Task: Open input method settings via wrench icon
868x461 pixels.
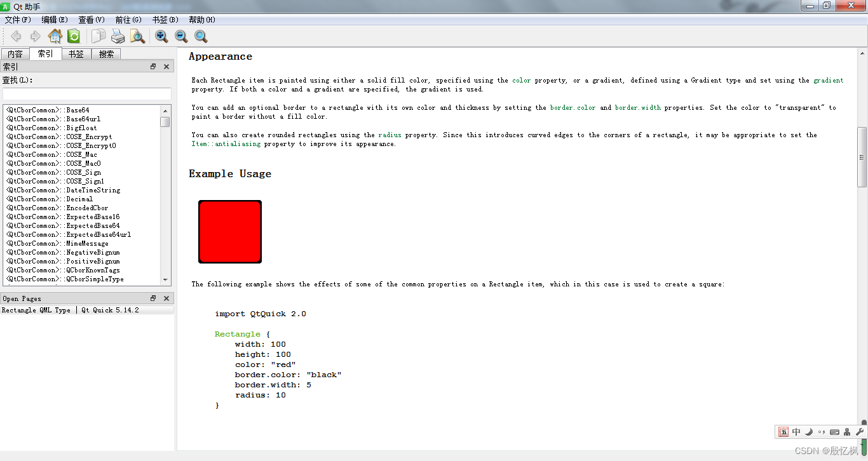Action: click(860, 431)
